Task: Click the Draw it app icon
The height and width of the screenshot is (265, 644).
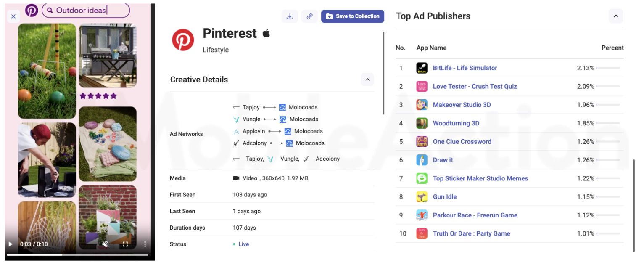Action: point(422,160)
